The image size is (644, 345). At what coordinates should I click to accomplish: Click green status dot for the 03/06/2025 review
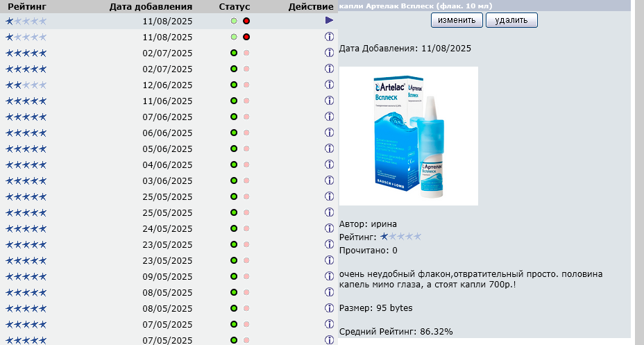[x=234, y=180]
